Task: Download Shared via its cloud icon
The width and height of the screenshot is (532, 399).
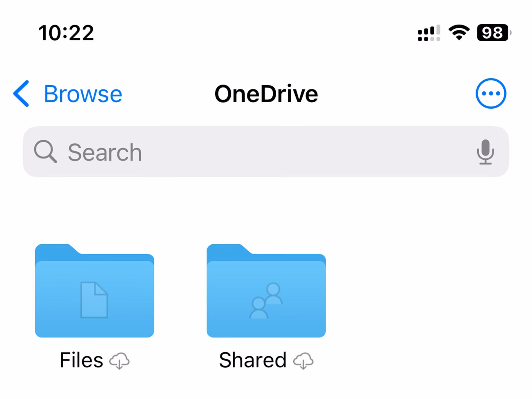Action: [303, 361]
